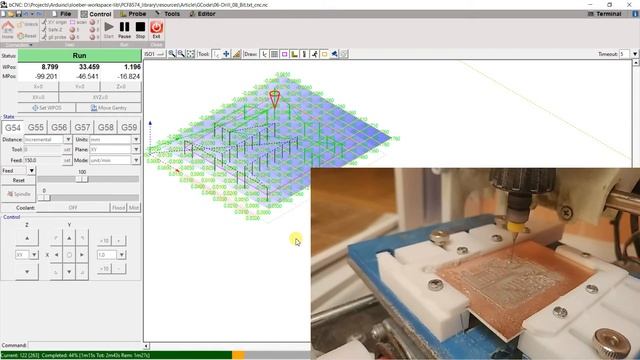Pause the running job
The width and height of the screenshot is (640, 360).
click(124, 29)
